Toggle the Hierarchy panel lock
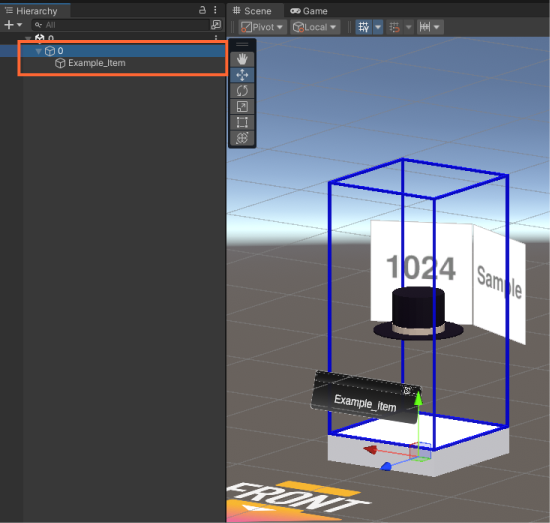Image resolution: width=550 pixels, height=523 pixels. click(202, 10)
